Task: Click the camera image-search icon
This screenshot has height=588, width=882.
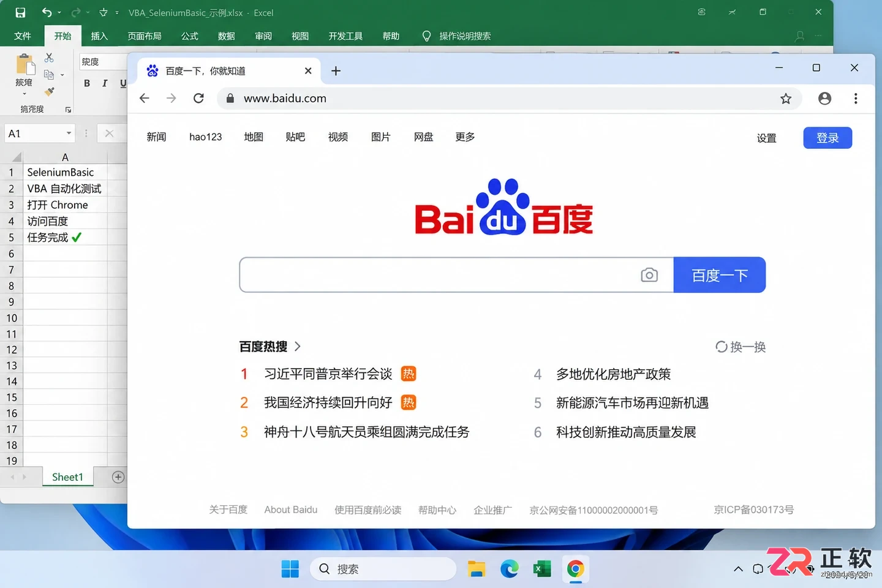Action: point(649,275)
